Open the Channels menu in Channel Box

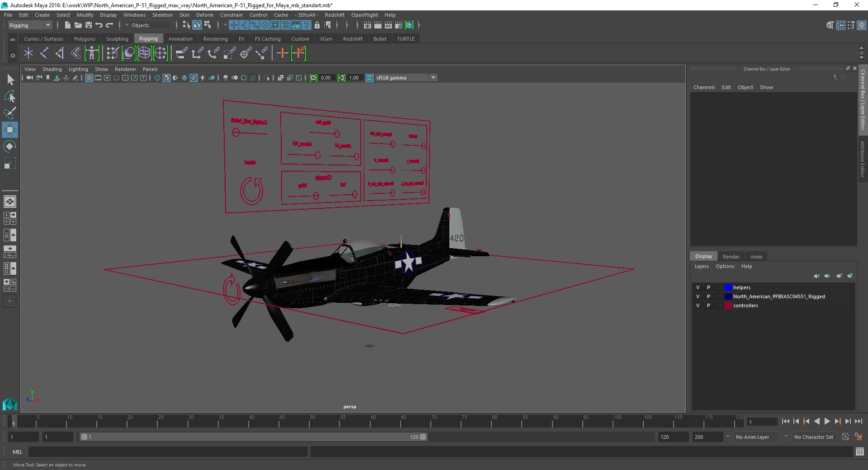click(x=704, y=87)
